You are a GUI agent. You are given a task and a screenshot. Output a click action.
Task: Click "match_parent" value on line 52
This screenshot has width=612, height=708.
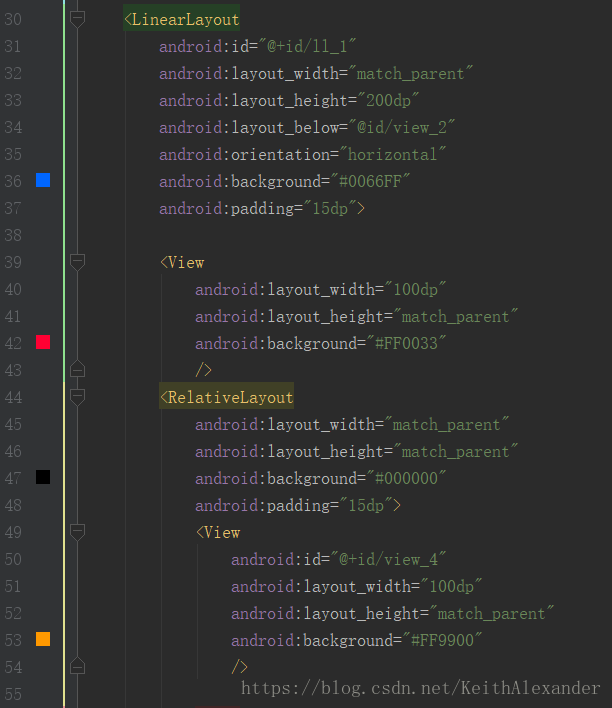(x=491, y=614)
